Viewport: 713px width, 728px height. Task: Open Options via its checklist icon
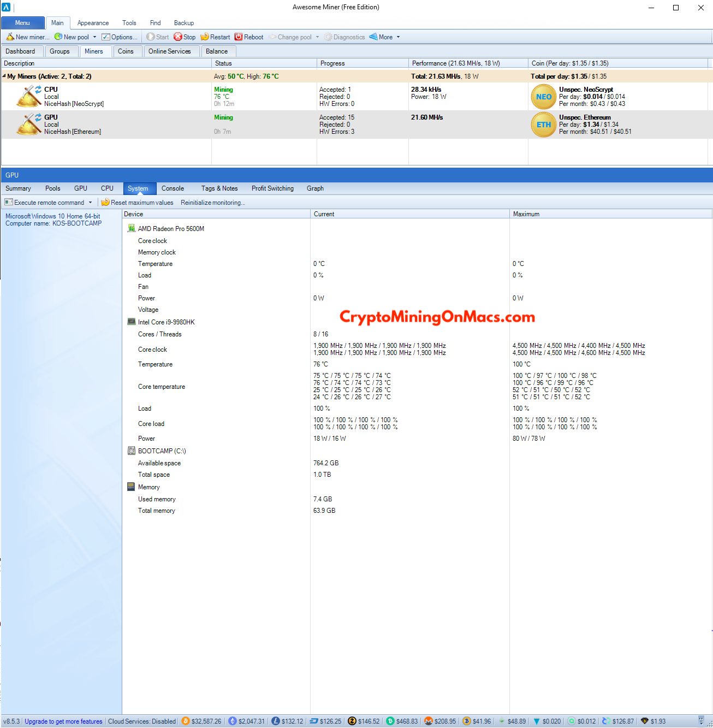pyautogui.click(x=106, y=37)
